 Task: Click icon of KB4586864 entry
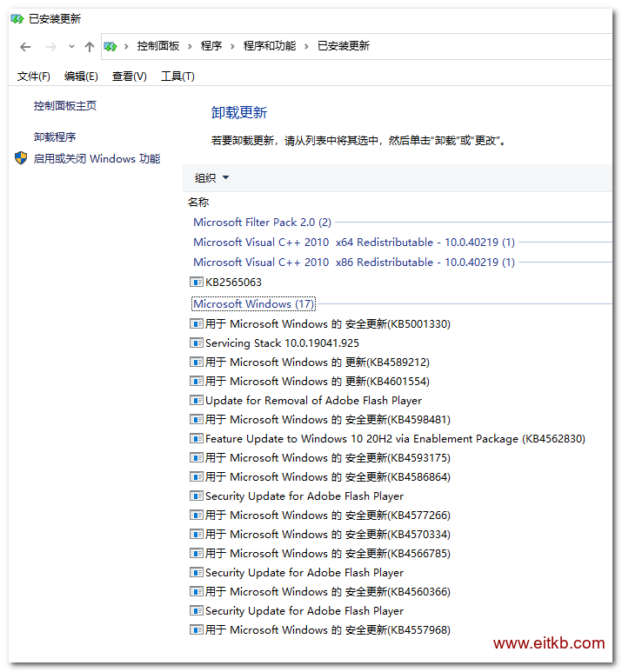197,476
